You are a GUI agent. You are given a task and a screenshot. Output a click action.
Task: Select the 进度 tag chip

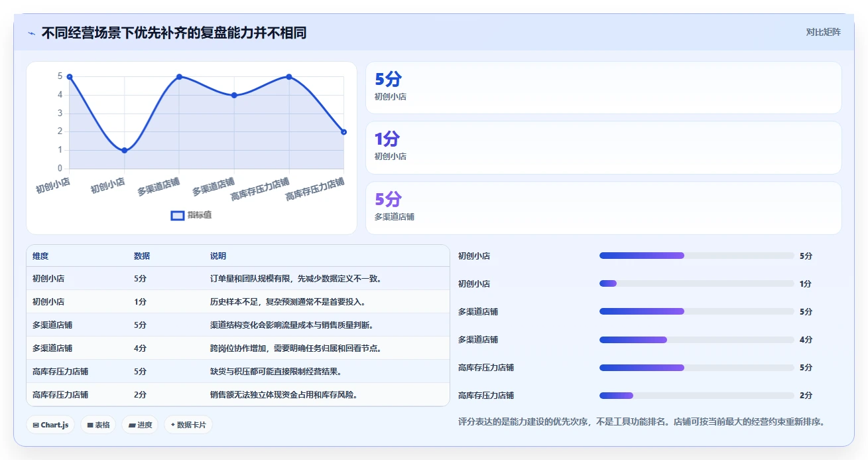coord(140,425)
